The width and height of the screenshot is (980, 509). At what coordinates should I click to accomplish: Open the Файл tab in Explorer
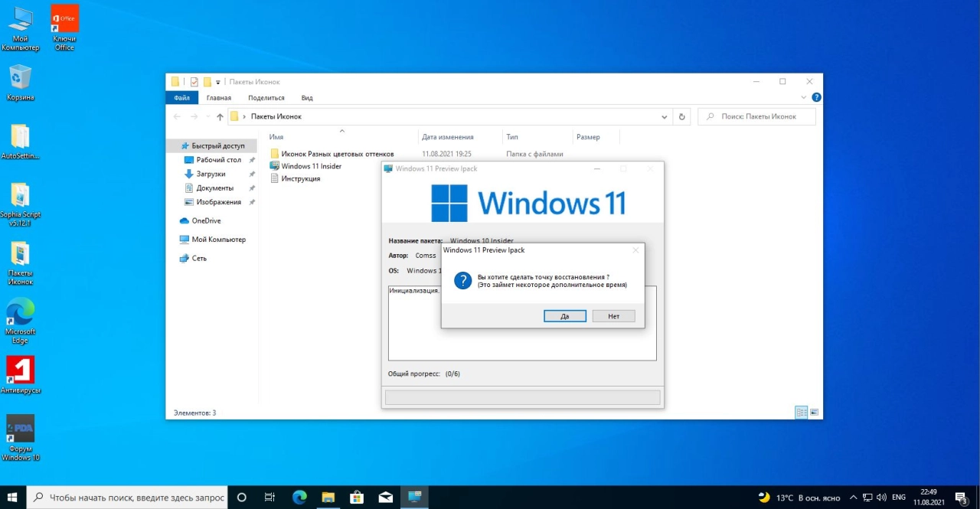pyautogui.click(x=181, y=98)
